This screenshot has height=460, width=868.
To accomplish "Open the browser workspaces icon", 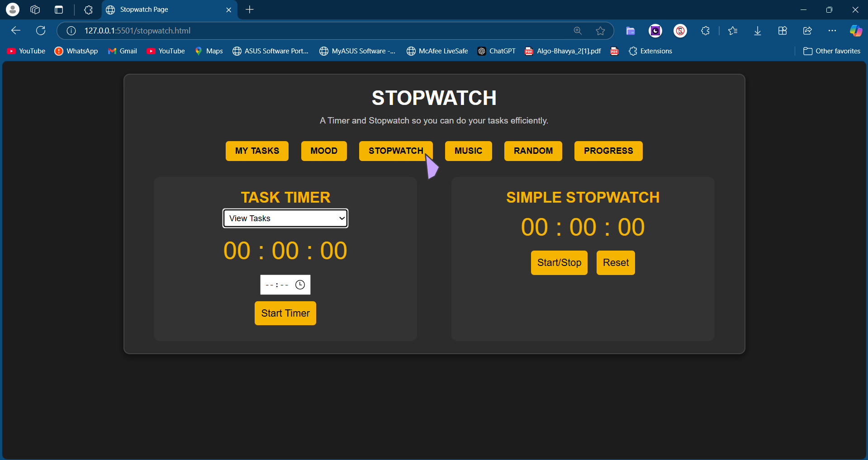I will click(35, 9).
